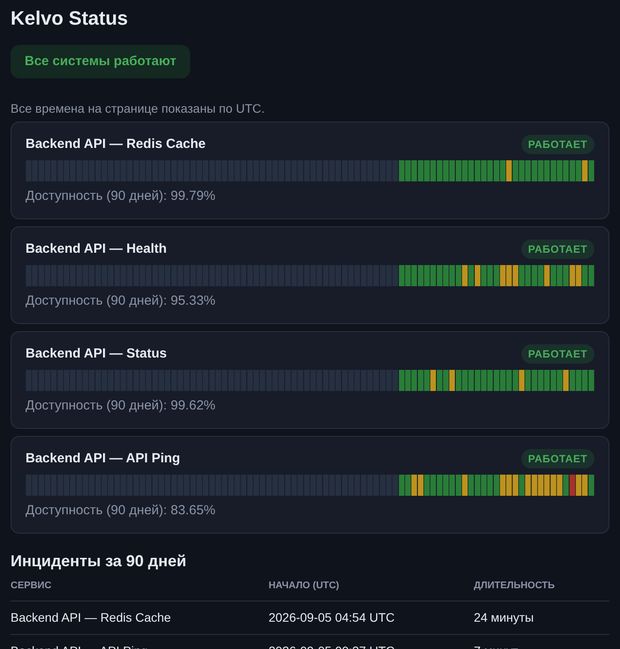Click the РАБОТАЕТ badge for Status service
This screenshot has width=620, height=649.
pos(557,354)
